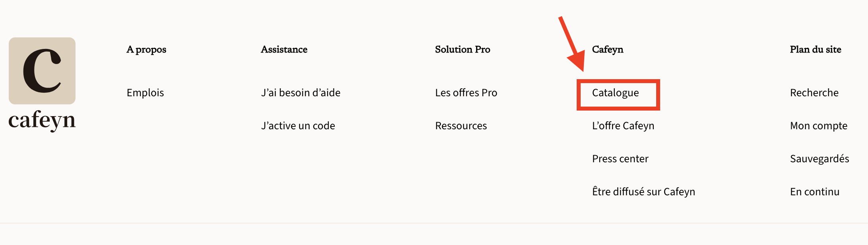868x245 pixels.
Task: Click the Cafeyn column heading
Action: coord(607,50)
